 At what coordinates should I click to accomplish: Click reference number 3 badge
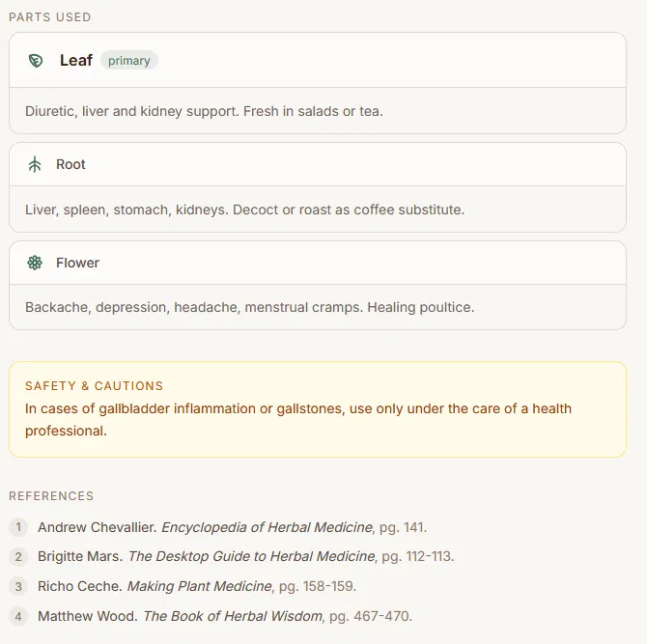[18, 586]
